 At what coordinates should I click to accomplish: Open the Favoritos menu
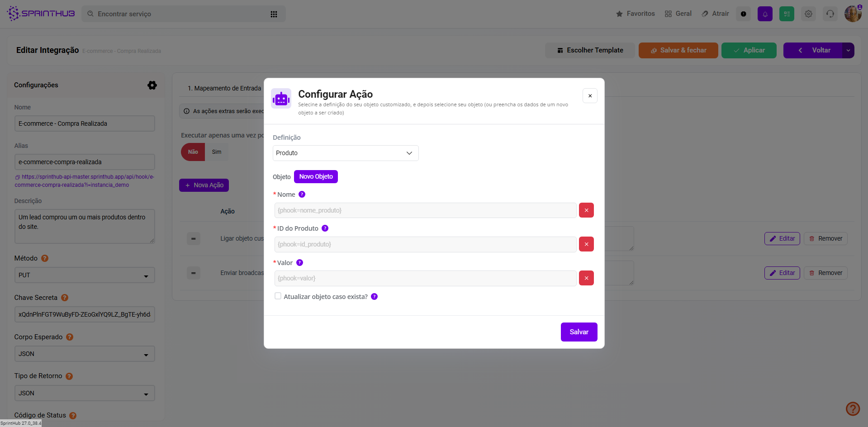(636, 14)
